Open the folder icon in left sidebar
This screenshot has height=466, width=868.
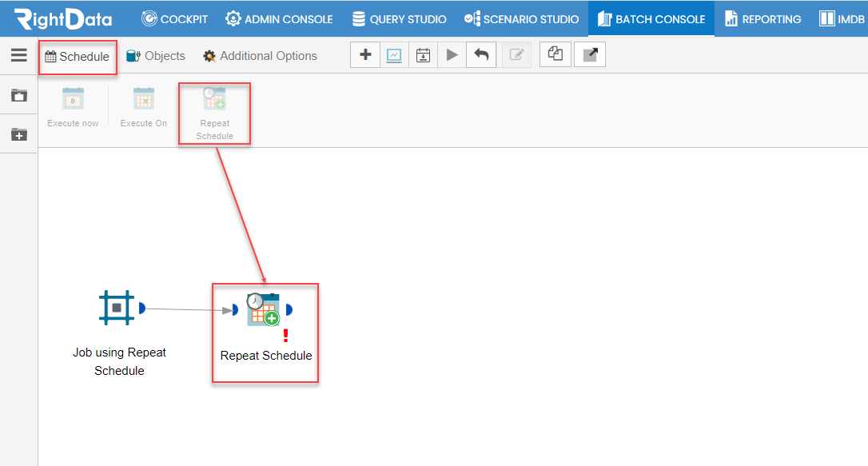pyautogui.click(x=19, y=95)
